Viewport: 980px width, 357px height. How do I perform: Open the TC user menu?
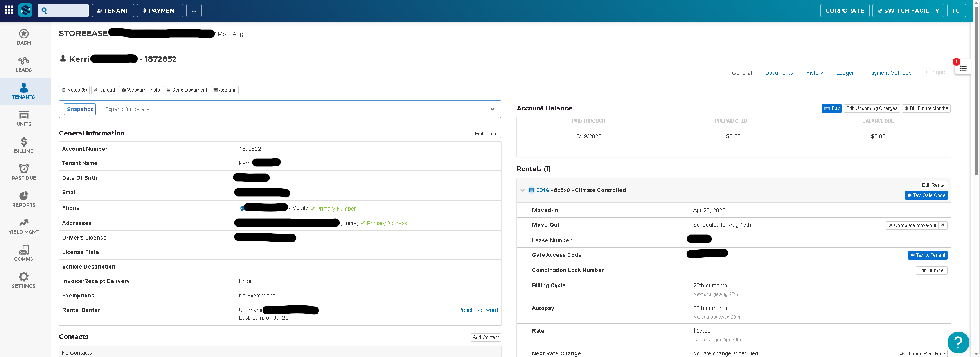click(x=956, y=11)
